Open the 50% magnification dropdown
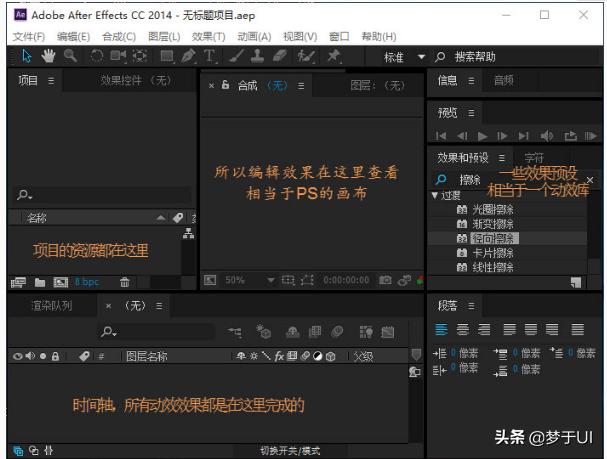 [250, 280]
